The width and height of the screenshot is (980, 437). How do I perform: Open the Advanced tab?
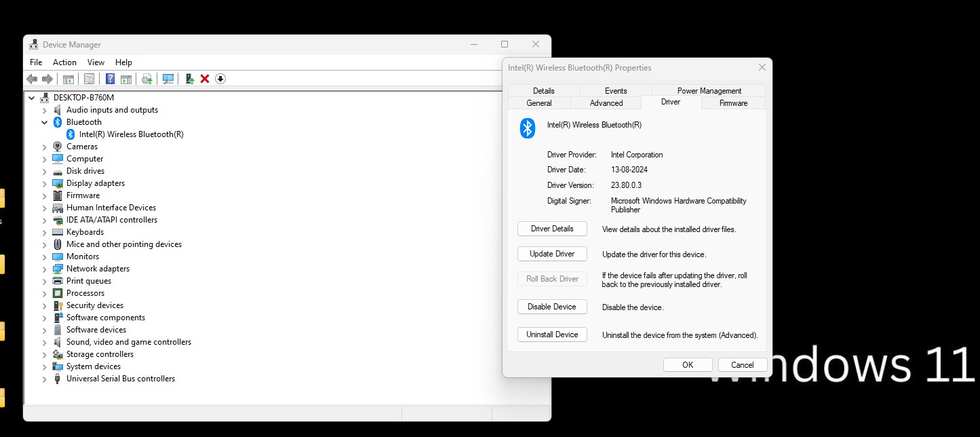606,103
